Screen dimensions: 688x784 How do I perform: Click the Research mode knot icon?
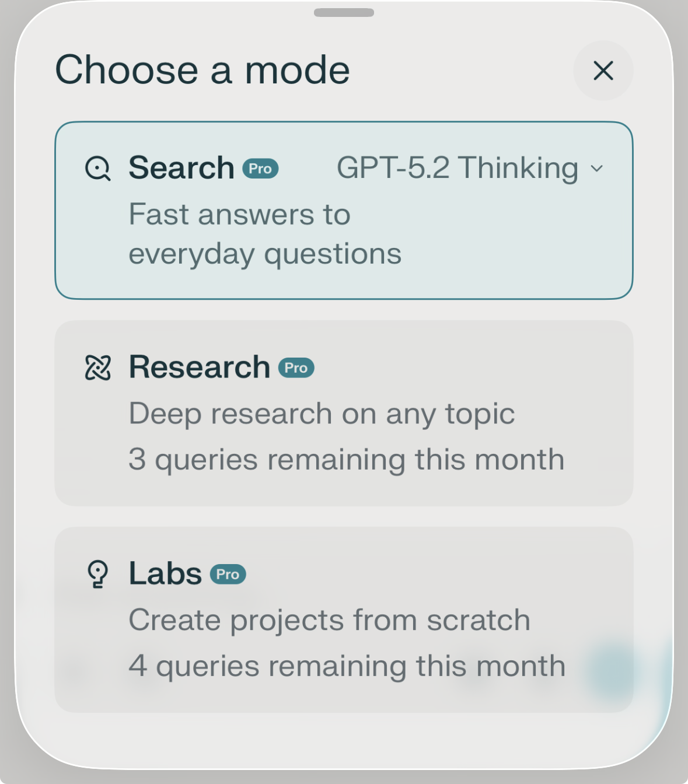point(97,367)
